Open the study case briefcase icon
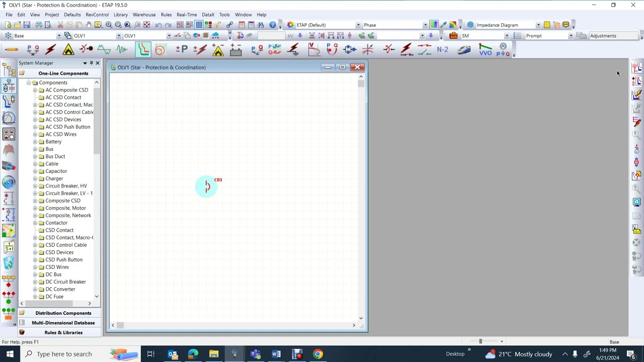 453,36
